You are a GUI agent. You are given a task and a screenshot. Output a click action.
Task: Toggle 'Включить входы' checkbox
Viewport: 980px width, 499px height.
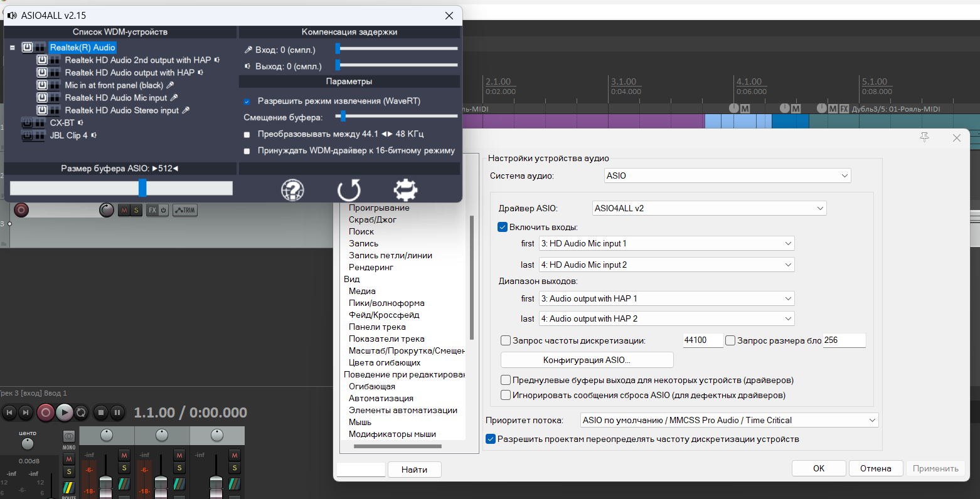click(x=503, y=227)
